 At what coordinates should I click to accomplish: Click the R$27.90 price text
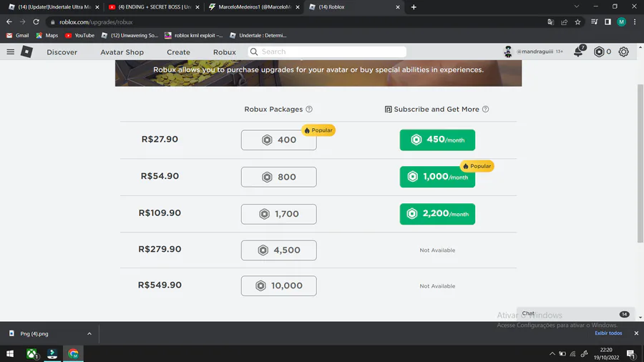(160, 139)
